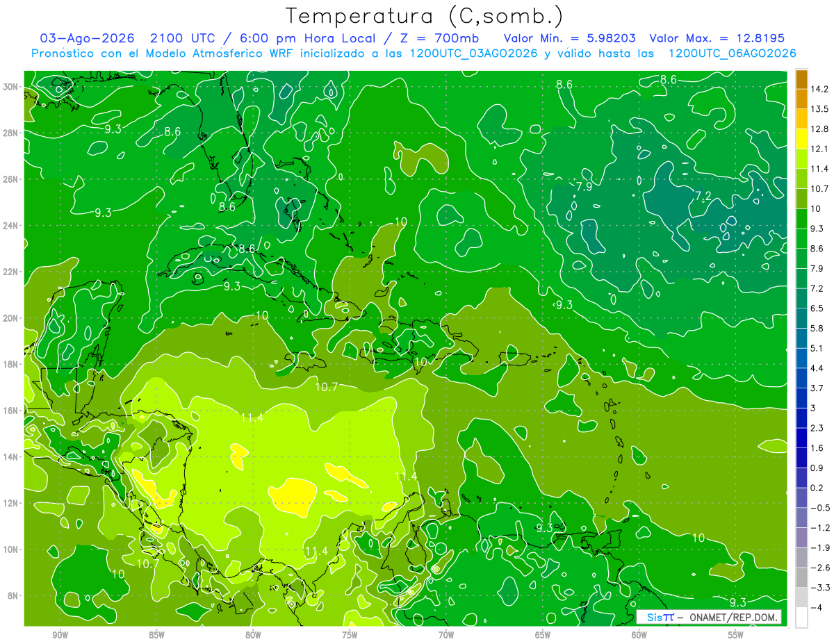Image resolution: width=834 pixels, height=644 pixels.
Task: Click the 1.6 colorbar legend value
Action: click(x=818, y=447)
